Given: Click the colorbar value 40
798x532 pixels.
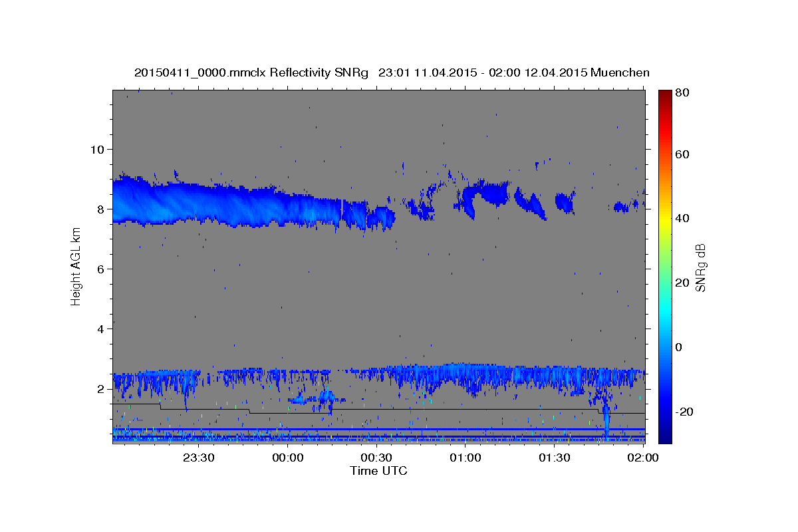Looking at the screenshot, I should coord(682,218).
